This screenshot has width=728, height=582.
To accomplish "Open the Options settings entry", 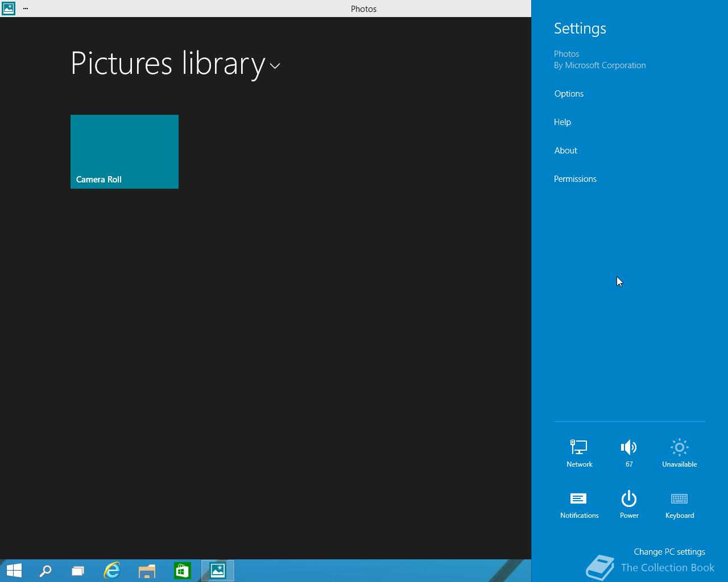I will pos(569,94).
